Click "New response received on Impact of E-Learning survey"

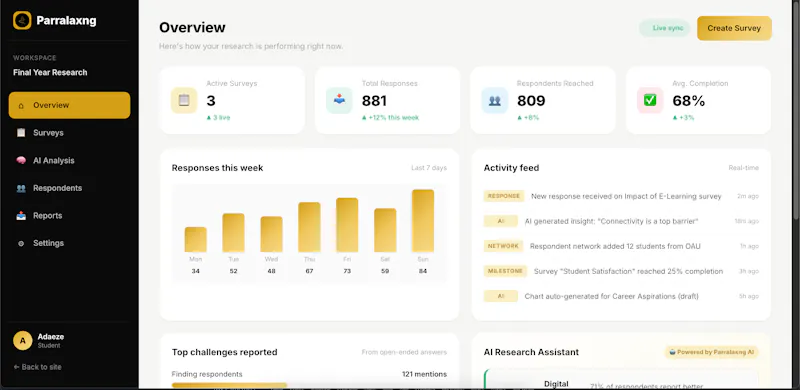coord(626,197)
